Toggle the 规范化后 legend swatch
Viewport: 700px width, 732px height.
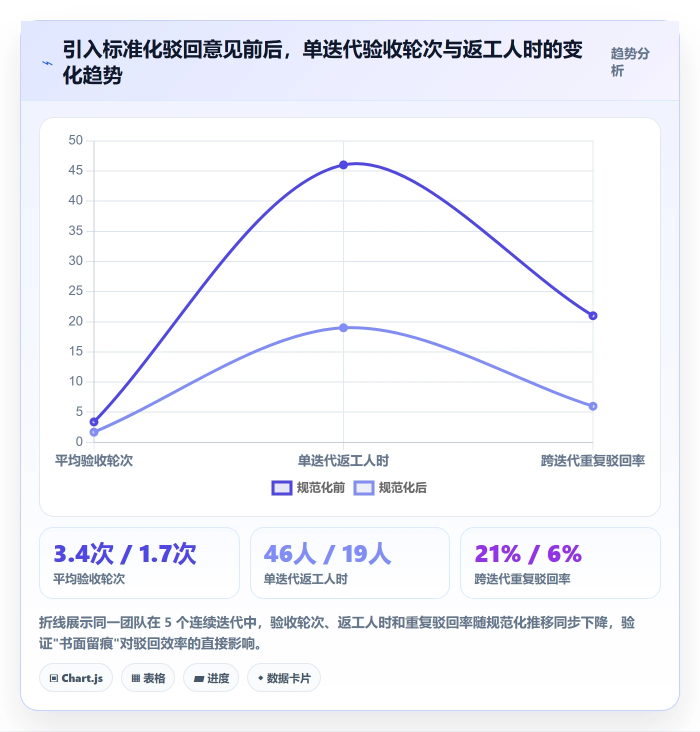click(x=363, y=487)
